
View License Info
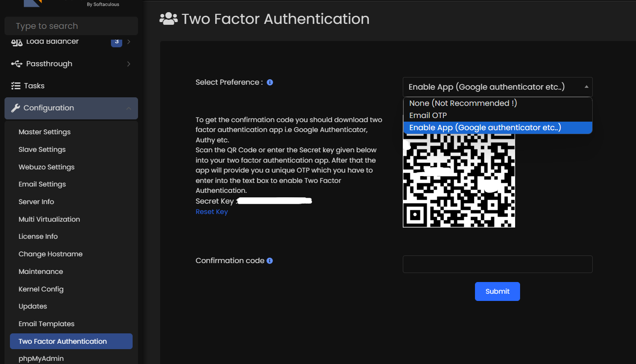[38, 237]
